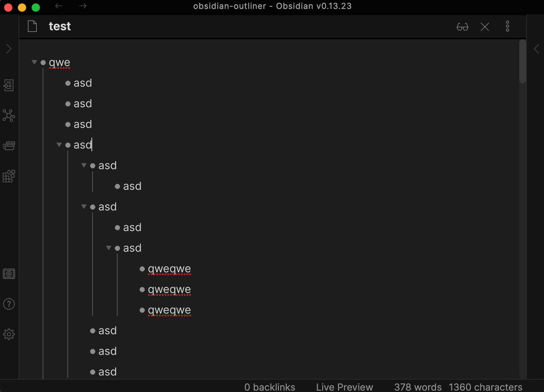Place cursor in the qwe line text
This screenshot has height=392, width=544.
(59, 63)
